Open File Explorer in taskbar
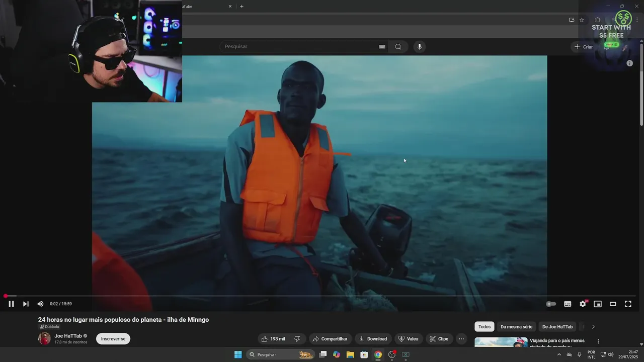 tap(350, 354)
